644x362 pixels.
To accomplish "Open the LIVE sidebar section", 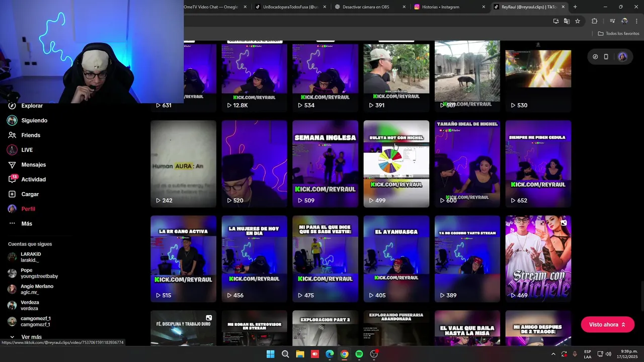I will (20, 150).
